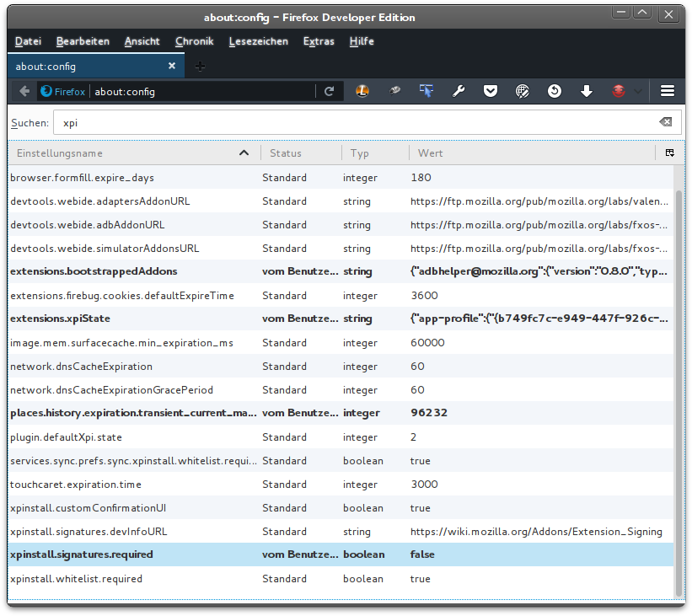Click the value 60000 in surfacecache row
The height and width of the screenshot is (616, 692).
pyautogui.click(x=427, y=342)
